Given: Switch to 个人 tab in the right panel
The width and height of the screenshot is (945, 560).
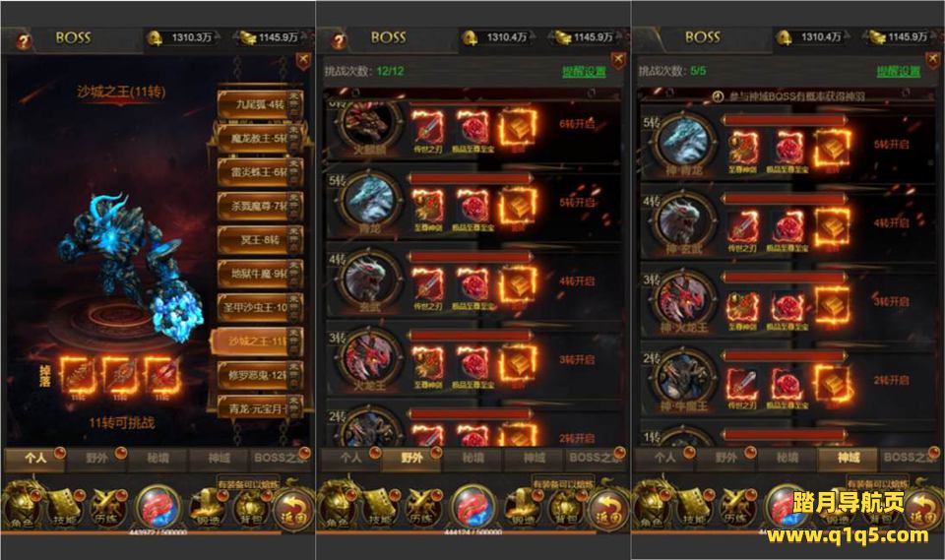Looking at the screenshot, I should tap(664, 458).
